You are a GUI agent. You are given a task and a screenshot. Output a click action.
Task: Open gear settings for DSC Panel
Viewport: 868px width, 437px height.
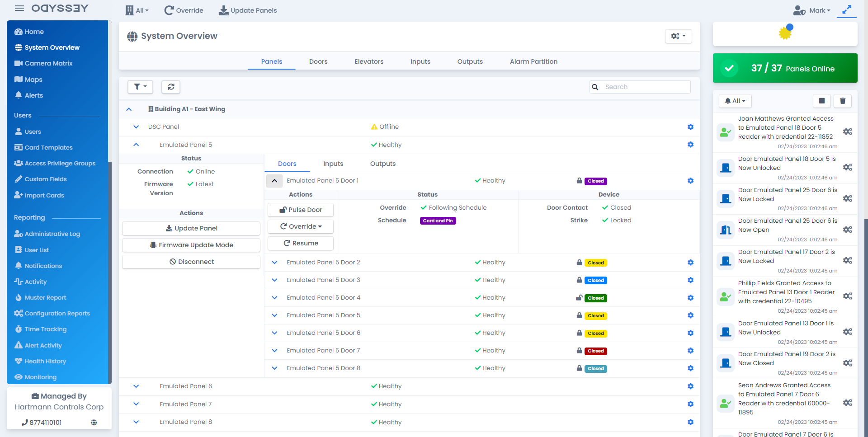pos(690,127)
